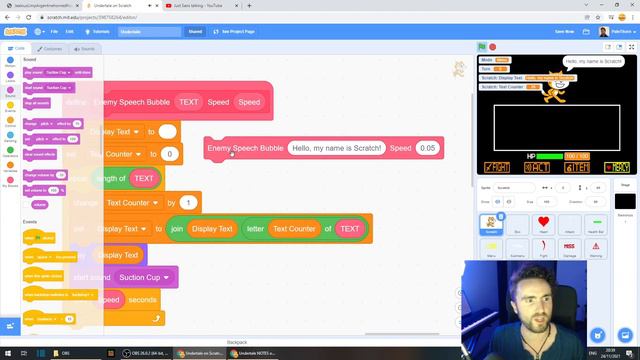Image resolution: width=640 pixels, height=360 pixels.
Task: Click Save Now
Action: (x=564, y=31)
